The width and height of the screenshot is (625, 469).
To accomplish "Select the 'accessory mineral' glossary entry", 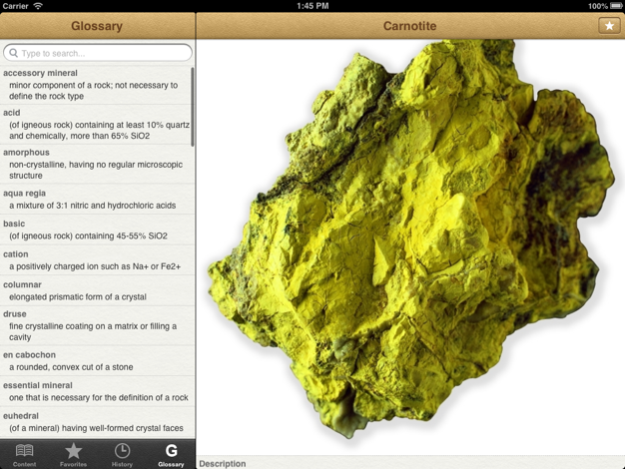I will 96,84.
